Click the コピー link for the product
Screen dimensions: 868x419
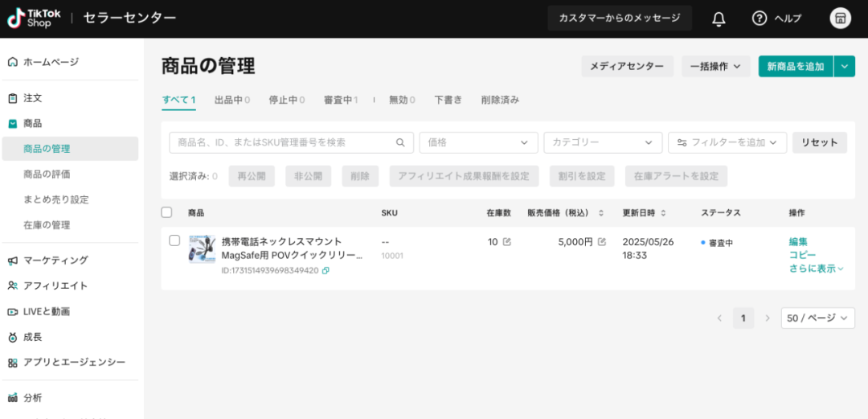[803, 255]
